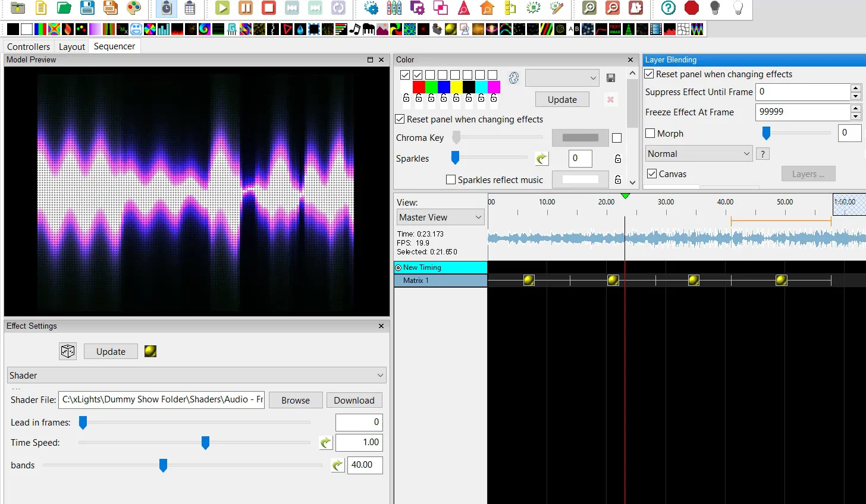Open sequence using green folder icon

[64, 8]
